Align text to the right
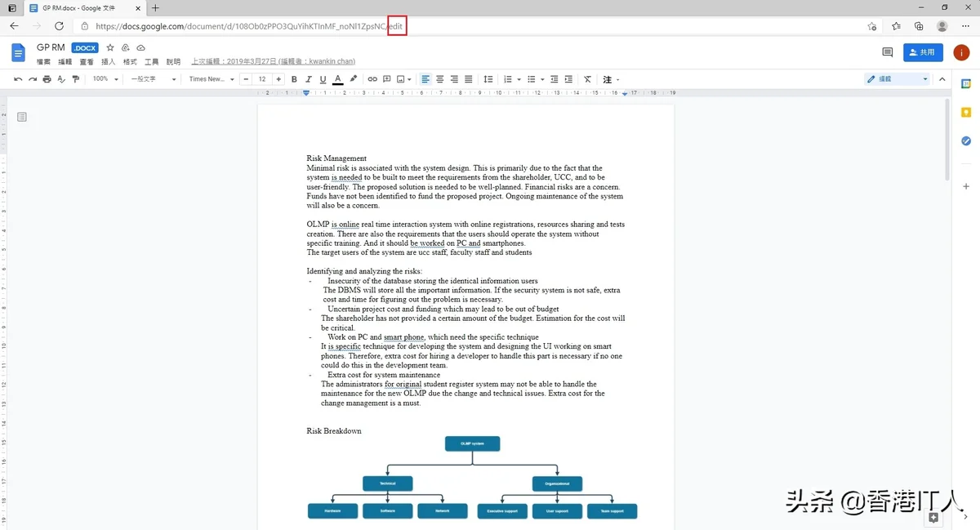 pyautogui.click(x=454, y=79)
